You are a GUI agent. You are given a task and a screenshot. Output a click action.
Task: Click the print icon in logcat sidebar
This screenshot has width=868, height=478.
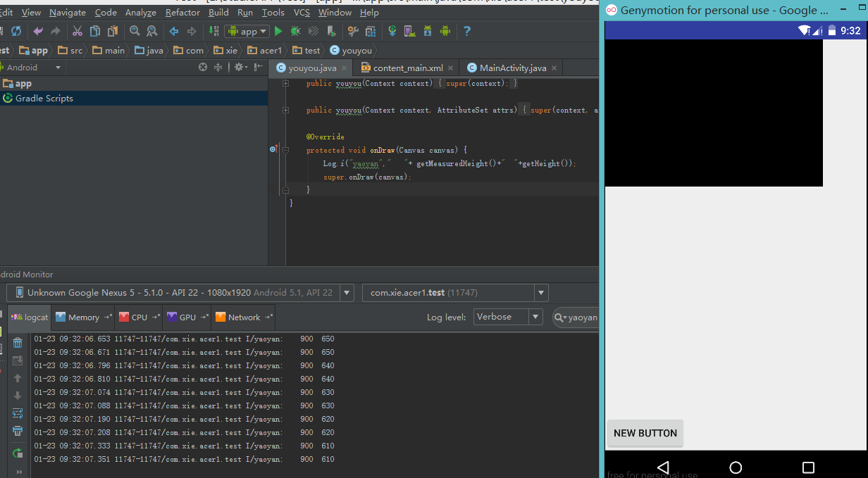pyautogui.click(x=18, y=431)
